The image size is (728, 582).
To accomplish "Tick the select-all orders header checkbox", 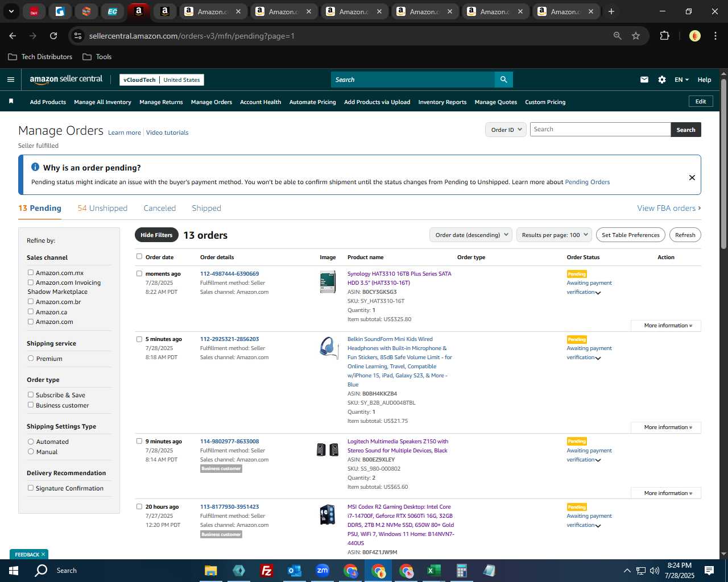I will [139, 256].
